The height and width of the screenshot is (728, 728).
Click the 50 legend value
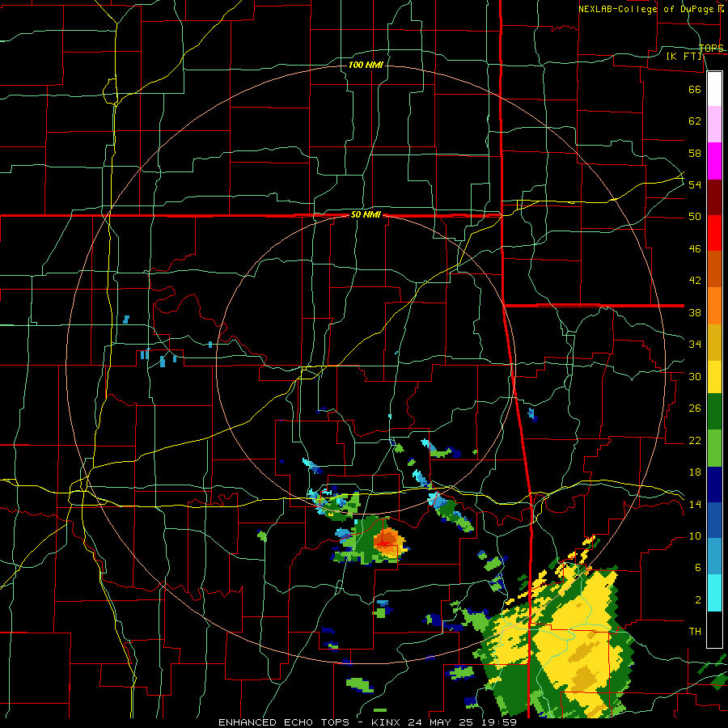pos(695,217)
